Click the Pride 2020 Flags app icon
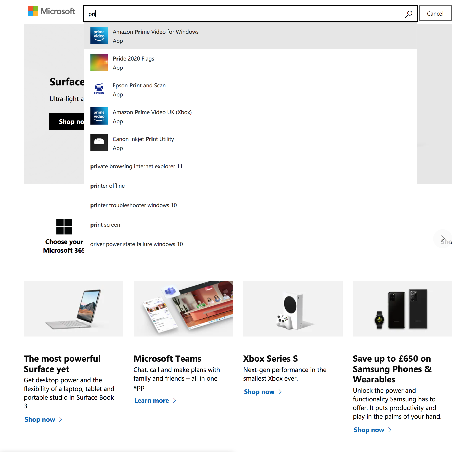 coord(99,63)
